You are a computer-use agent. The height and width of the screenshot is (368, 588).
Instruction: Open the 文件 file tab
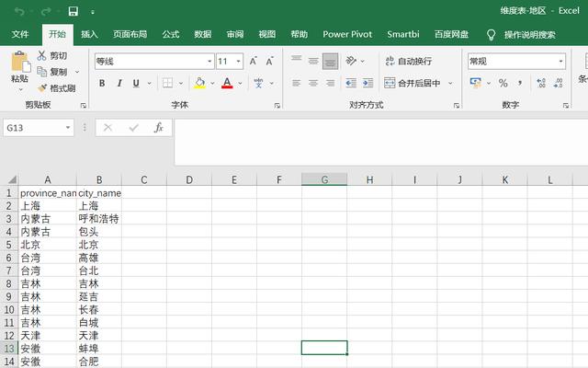click(x=20, y=35)
